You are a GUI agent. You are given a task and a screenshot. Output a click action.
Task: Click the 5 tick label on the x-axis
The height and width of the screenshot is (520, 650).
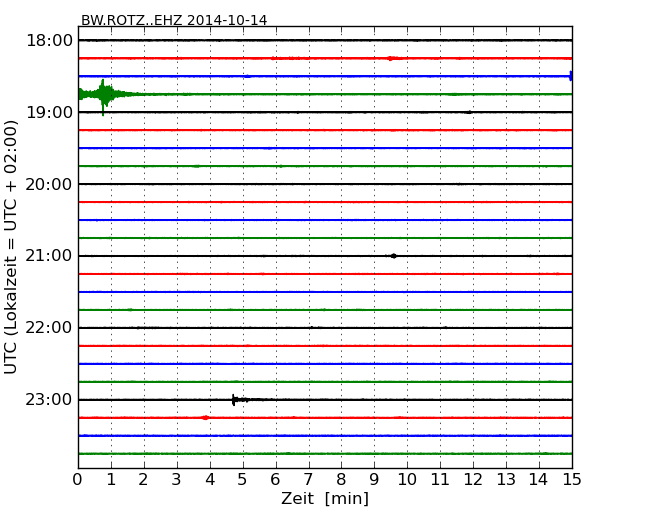tap(242, 480)
